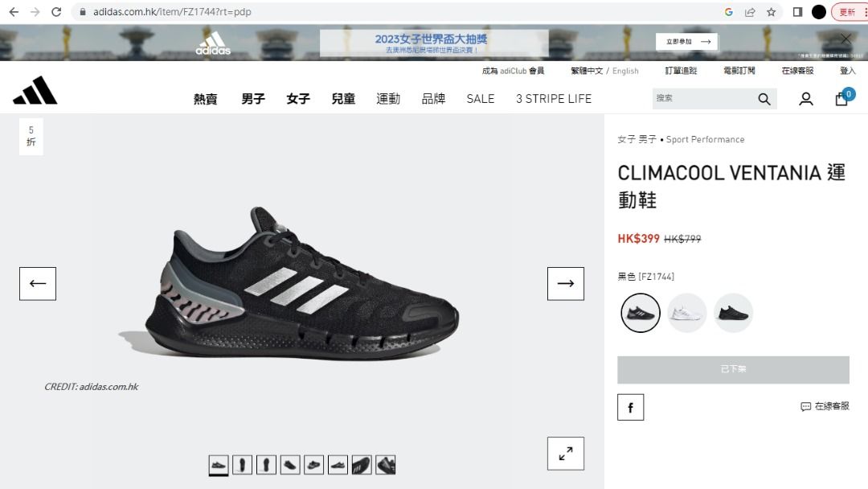Image resolution: width=868 pixels, height=489 pixels.
Task: Click the 立即參加 banner button
Action: (x=687, y=42)
